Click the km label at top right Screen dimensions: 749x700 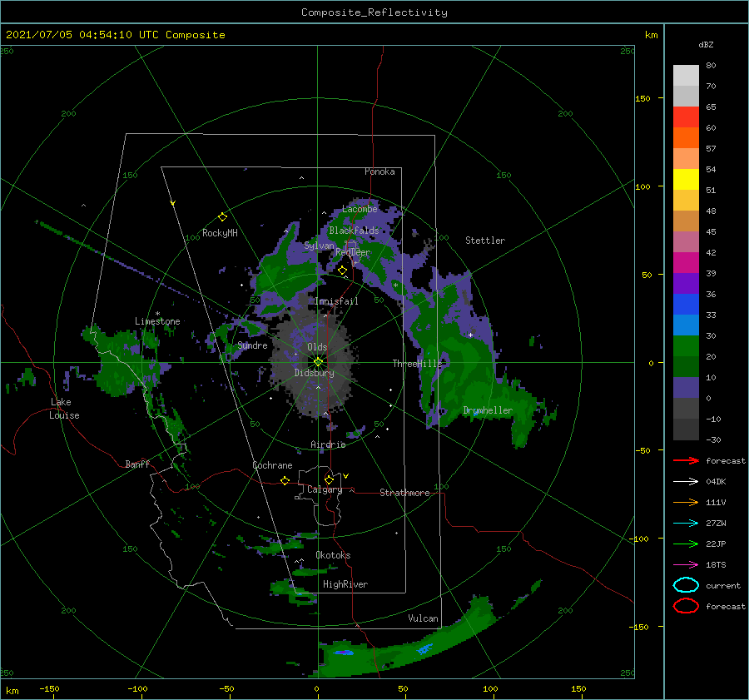click(x=652, y=35)
